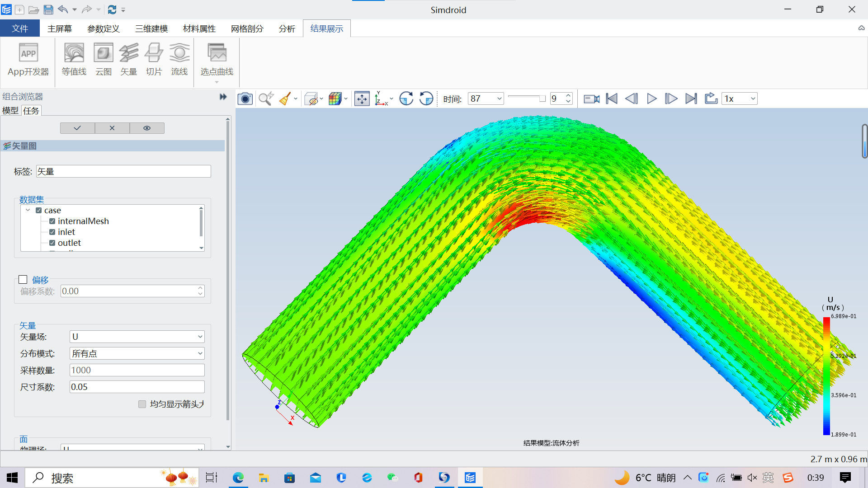Jump to first frame
868x488 pixels.
[x=612, y=99]
